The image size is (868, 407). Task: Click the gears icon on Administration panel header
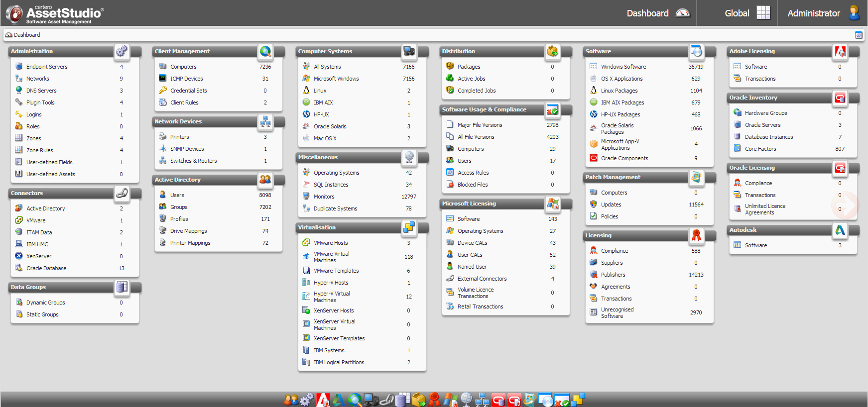click(x=122, y=51)
